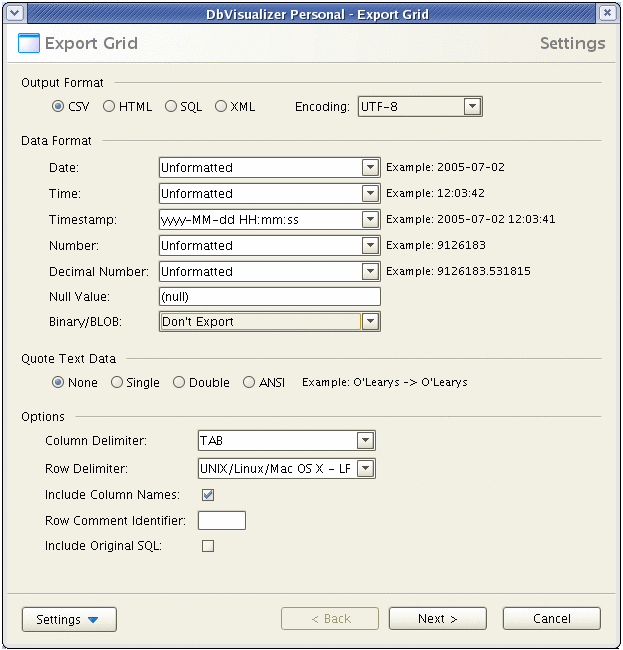Enable Include Original SQL checkbox
The image size is (623, 650).
click(208, 546)
